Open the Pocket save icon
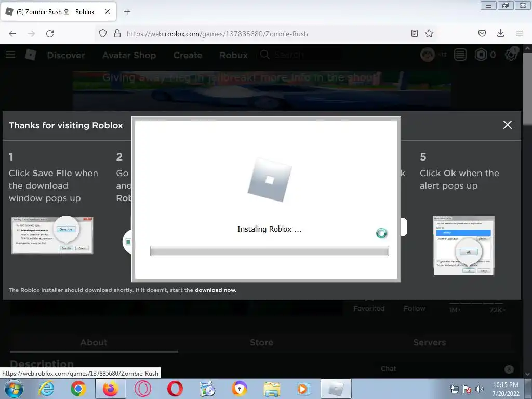This screenshot has width=532, height=399. click(482, 33)
